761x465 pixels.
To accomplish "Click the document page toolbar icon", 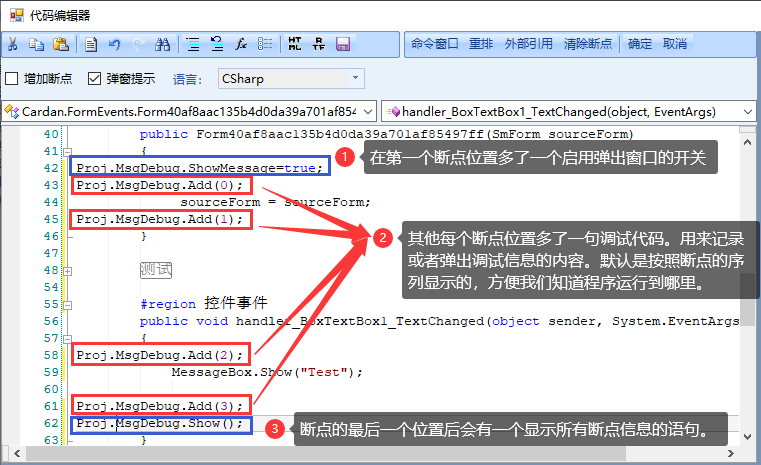I will coord(91,44).
